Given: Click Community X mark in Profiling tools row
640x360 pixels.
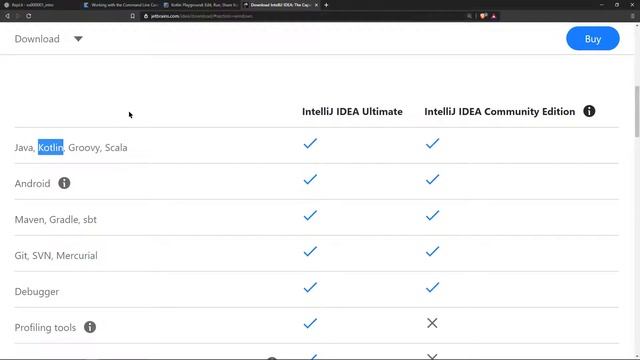Looking at the screenshot, I should [432, 323].
